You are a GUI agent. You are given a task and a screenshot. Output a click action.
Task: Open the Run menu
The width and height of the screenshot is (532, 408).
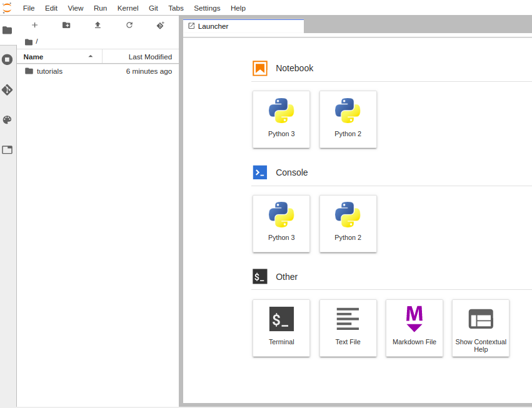pos(101,8)
